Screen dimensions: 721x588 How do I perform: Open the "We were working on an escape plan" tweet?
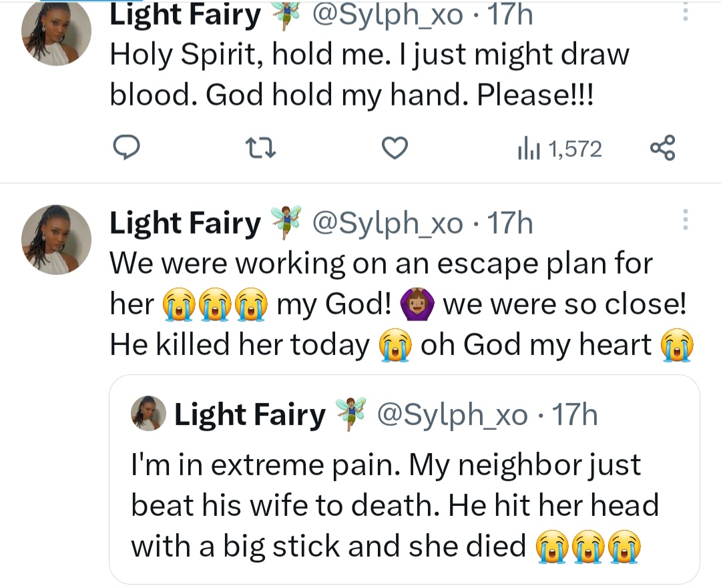click(401, 304)
